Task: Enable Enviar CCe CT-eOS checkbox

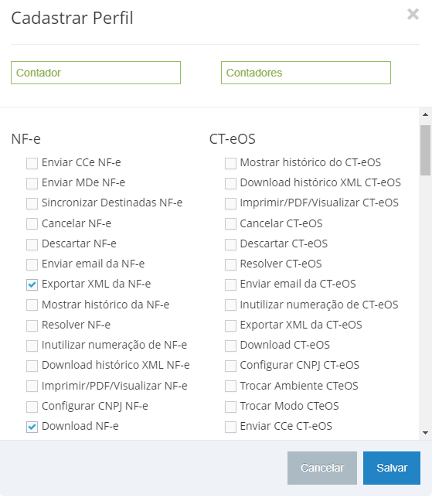Action: coord(230,427)
